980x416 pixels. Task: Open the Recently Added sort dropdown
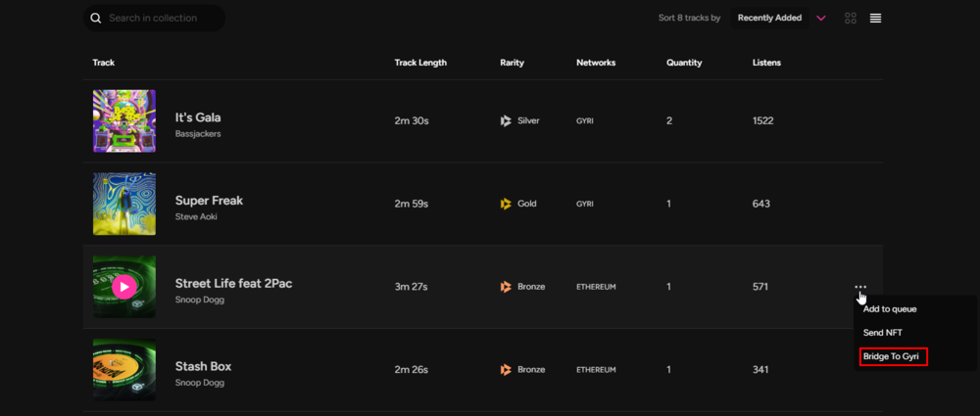769,19
